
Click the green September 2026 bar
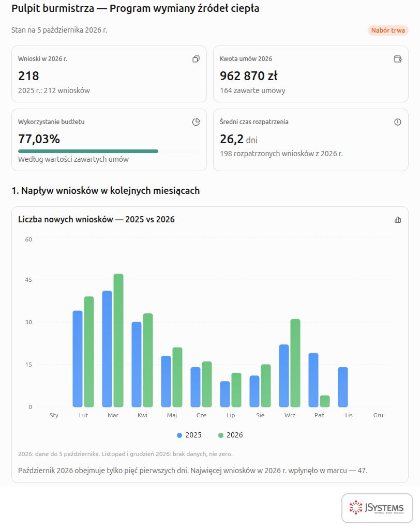(295, 363)
